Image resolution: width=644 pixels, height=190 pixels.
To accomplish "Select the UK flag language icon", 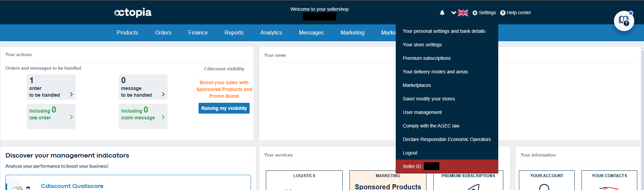I will tap(463, 13).
